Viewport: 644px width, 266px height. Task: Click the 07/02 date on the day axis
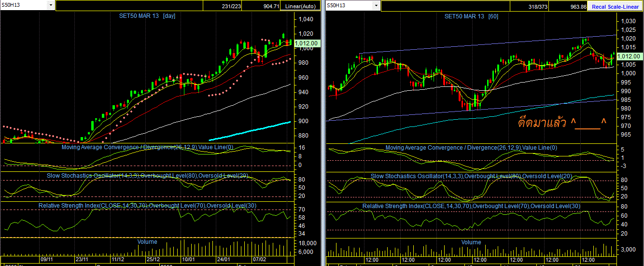coord(259,259)
